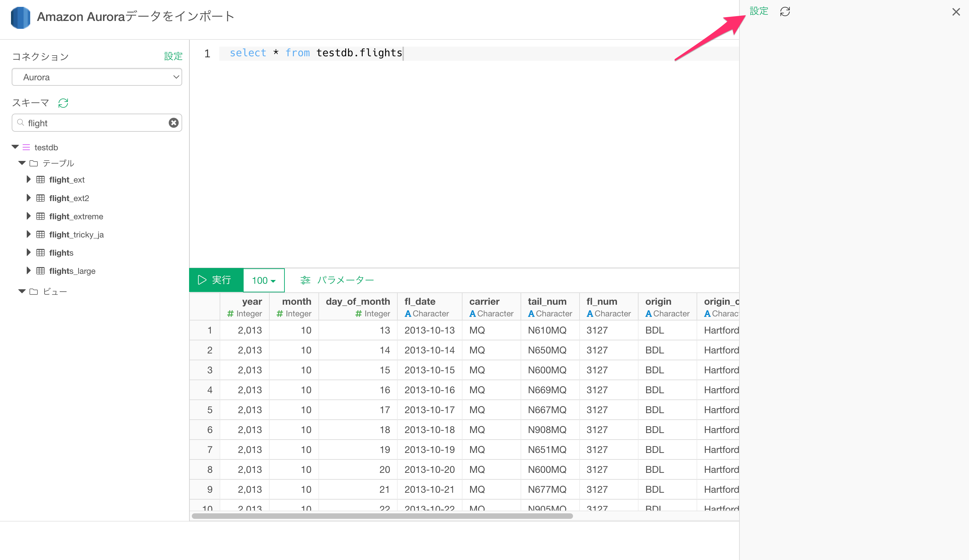Open the Aurora connection dropdown
This screenshot has height=560, width=969.
pos(97,77)
